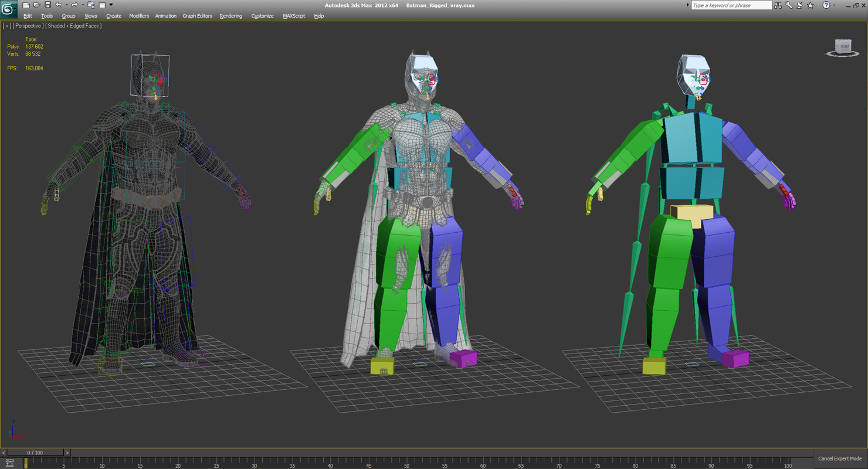Select the yellow foot box of right rig
The height and width of the screenshot is (469, 868).
click(655, 366)
